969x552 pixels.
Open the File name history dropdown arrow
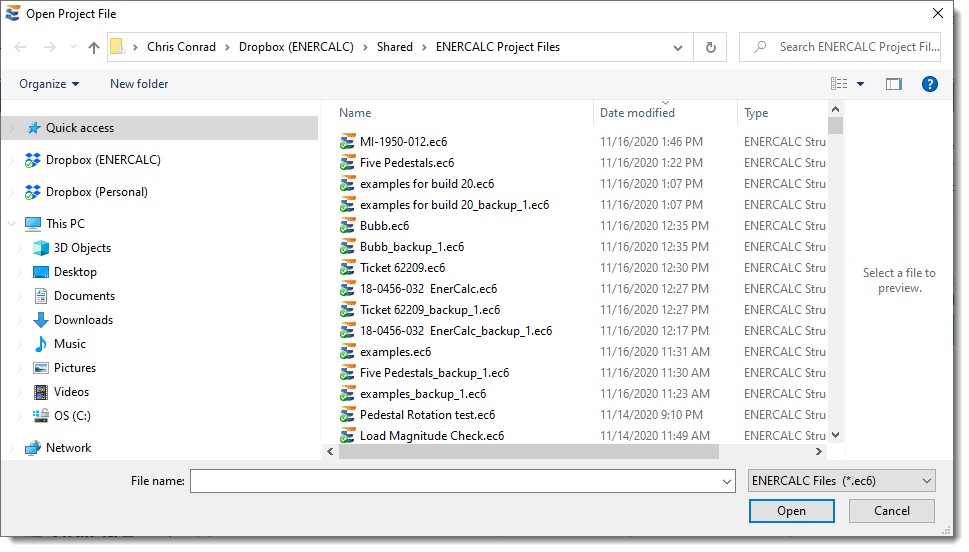click(727, 481)
